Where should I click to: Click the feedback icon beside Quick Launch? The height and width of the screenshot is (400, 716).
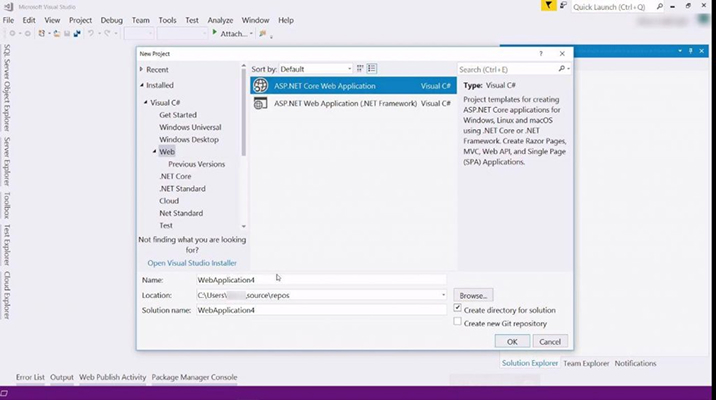click(563, 6)
